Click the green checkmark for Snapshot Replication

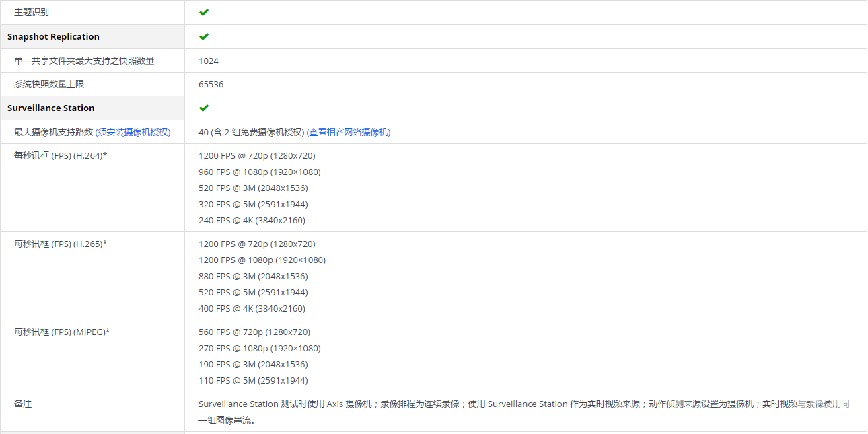coord(204,36)
